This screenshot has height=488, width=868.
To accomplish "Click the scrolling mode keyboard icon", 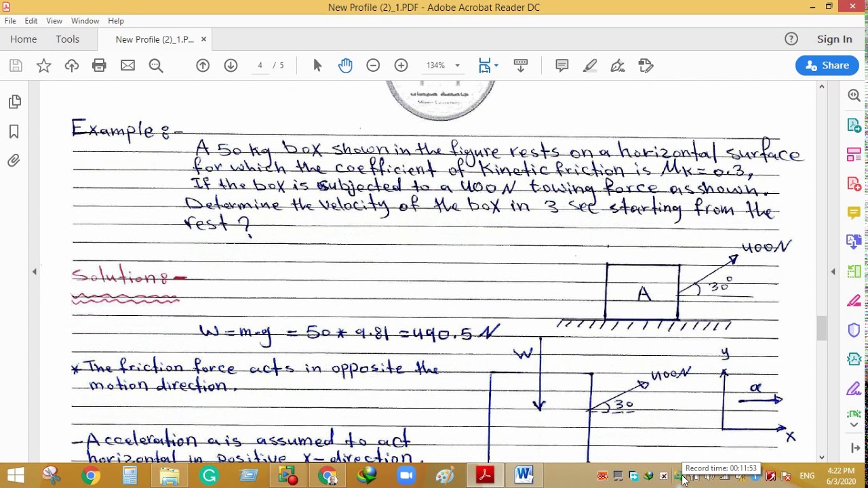I will 521,66.
